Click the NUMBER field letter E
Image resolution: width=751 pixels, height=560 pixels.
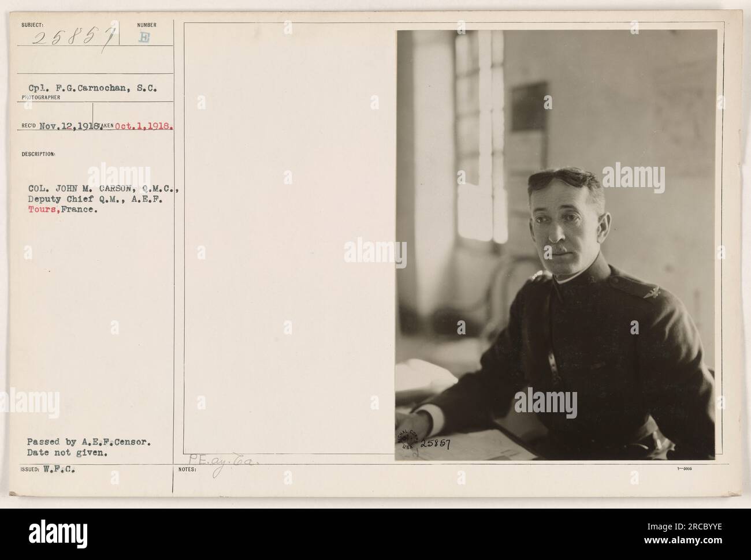pos(143,39)
